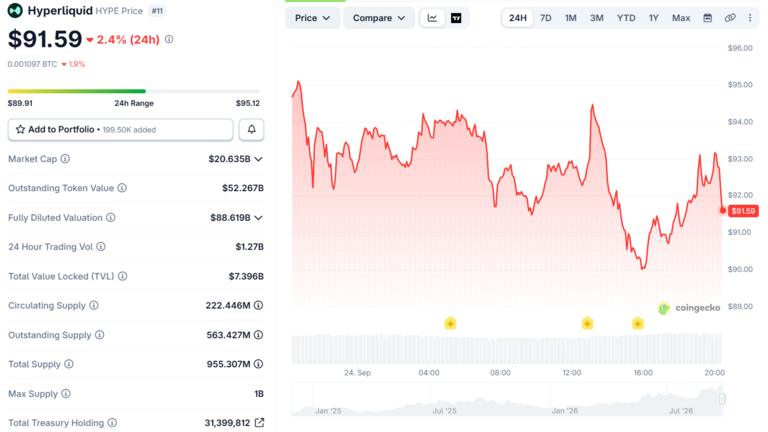Show Fully Diluted Valuation info icon
The width and height of the screenshot is (768, 432).
coord(111,217)
